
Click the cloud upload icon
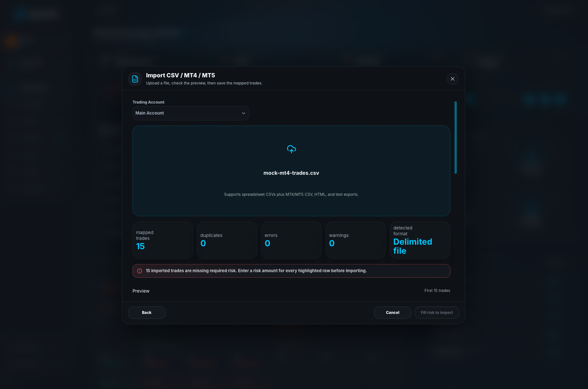click(x=292, y=149)
